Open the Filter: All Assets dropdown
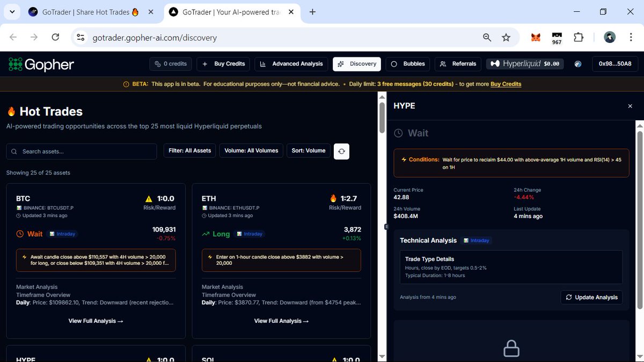644x362 pixels. [189, 151]
